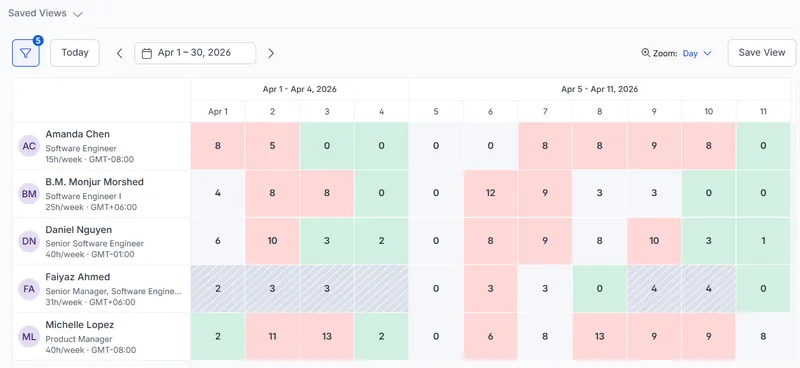Screen dimensions: 800x368
Task: Select the Apr 5 - Apr 11, 2026 week header
Action: pos(599,89)
